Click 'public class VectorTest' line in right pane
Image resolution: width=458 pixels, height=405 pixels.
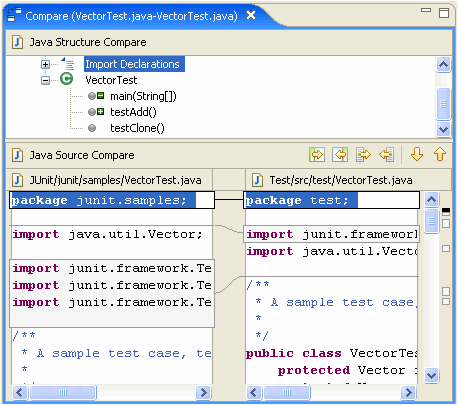pos(332,353)
